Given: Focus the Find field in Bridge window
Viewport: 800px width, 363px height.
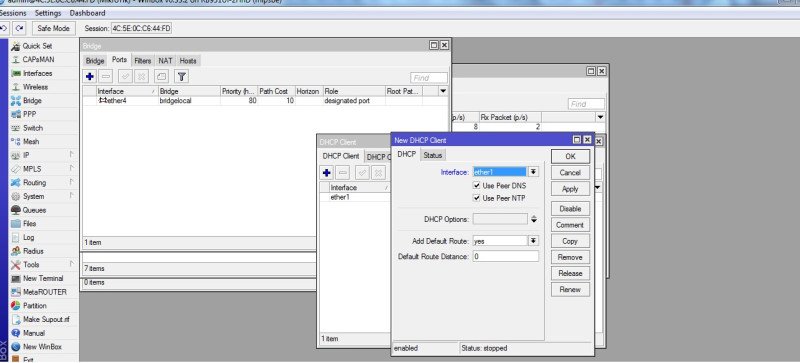Looking at the screenshot, I should pyautogui.click(x=429, y=78).
